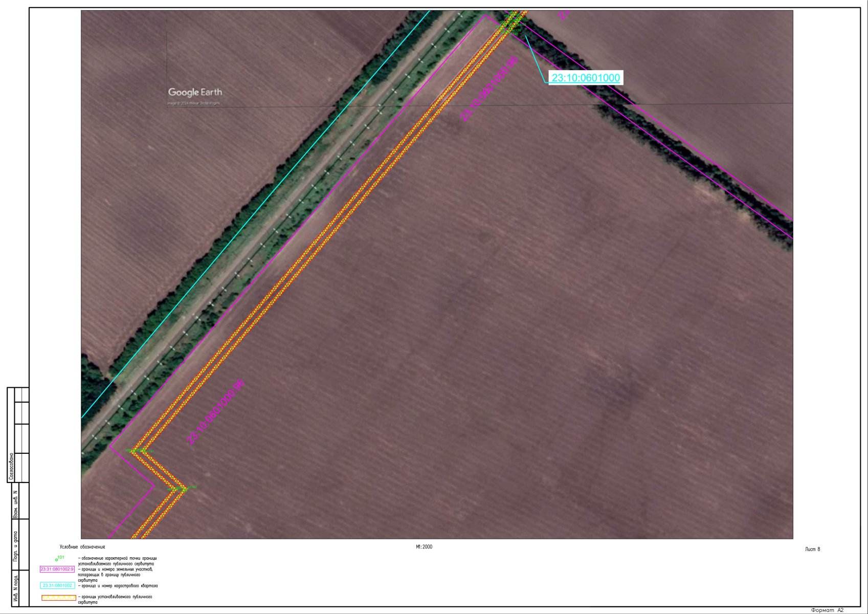Click the 'Подп. и дата' stamp cell
868x614 pixels.
pos(15,546)
